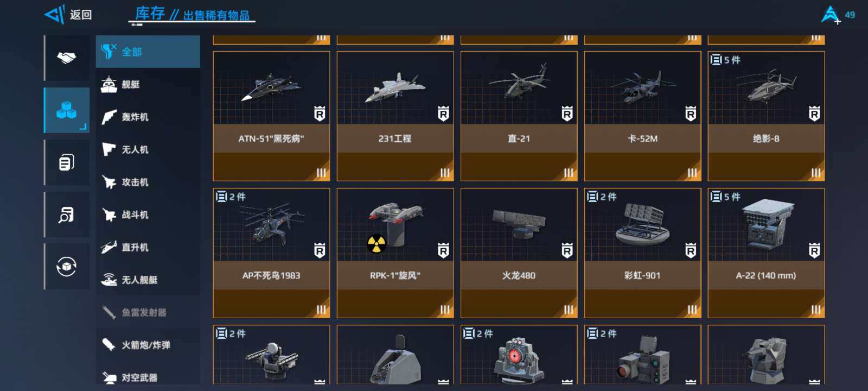
Task: Open the stacked documents sidebar icon
Action: pos(67,162)
